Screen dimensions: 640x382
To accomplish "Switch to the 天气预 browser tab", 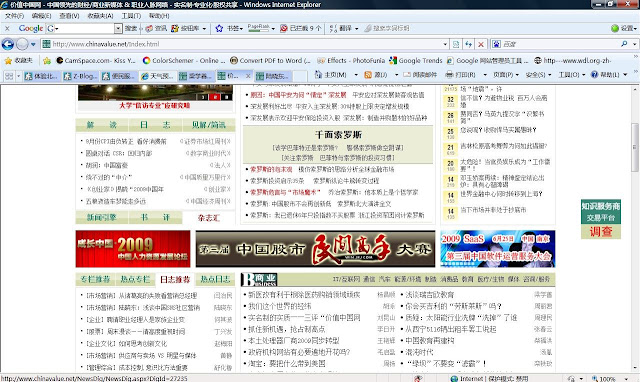I will [x=157, y=76].
